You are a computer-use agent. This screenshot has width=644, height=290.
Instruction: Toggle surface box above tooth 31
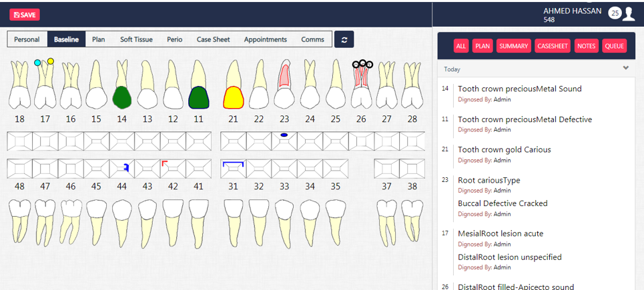coord(233,169)
